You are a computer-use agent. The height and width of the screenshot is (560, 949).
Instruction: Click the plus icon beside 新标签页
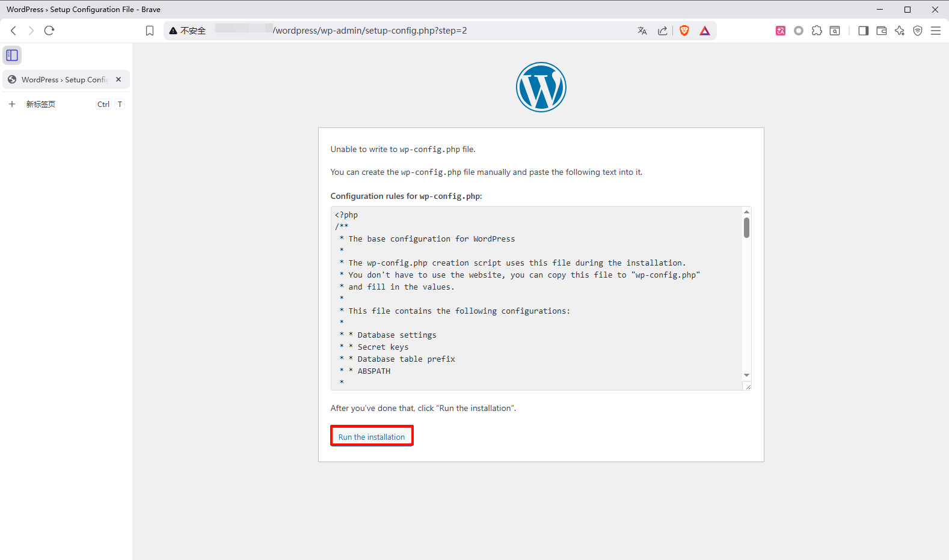(12, 104)
